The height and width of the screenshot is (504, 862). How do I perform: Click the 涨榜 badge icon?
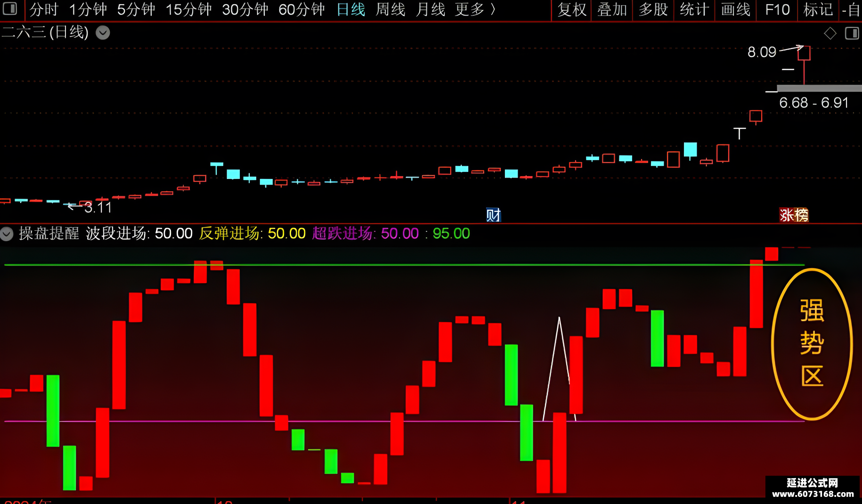tap(794, 215)
